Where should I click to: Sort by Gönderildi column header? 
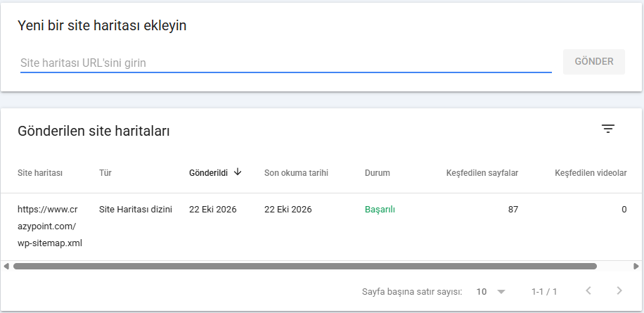[208, 173]
